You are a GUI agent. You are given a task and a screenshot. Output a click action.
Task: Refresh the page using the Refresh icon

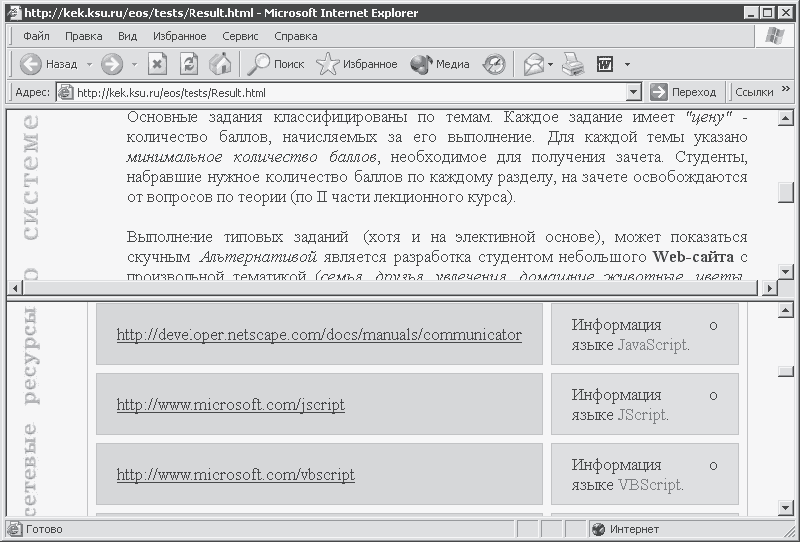[189, 64]
